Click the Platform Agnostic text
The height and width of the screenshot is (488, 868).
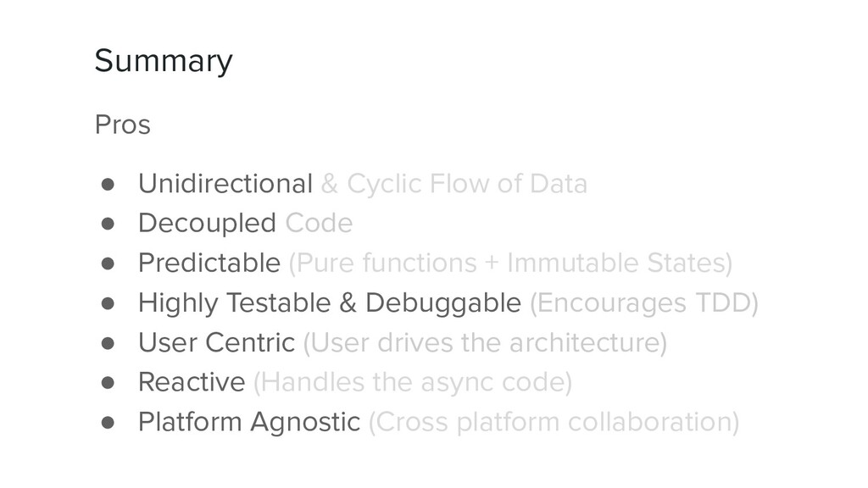pyautogui.click(x=249, y=422)
